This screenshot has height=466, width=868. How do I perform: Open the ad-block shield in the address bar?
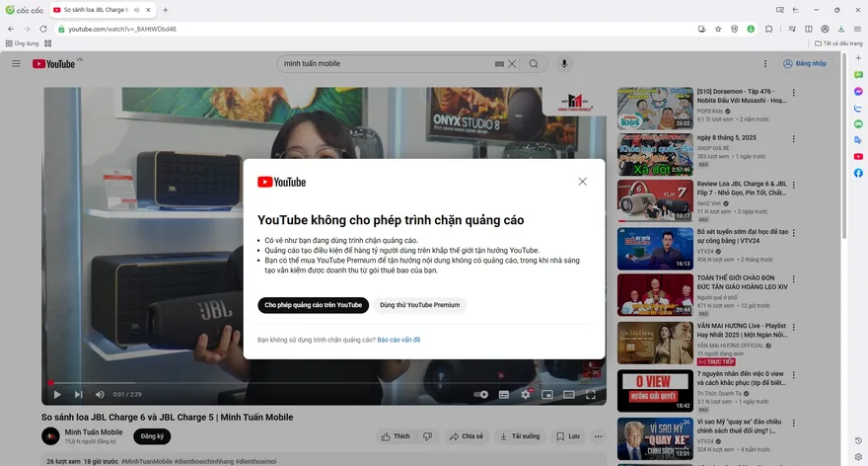(x=735, y=29)
